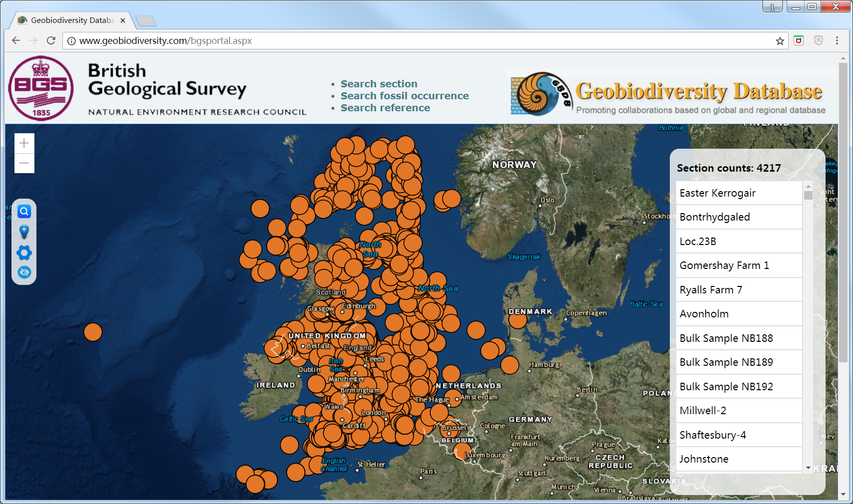Select Millwell-2 section
Screen dimensions: 853x504
tap(739, 411)
